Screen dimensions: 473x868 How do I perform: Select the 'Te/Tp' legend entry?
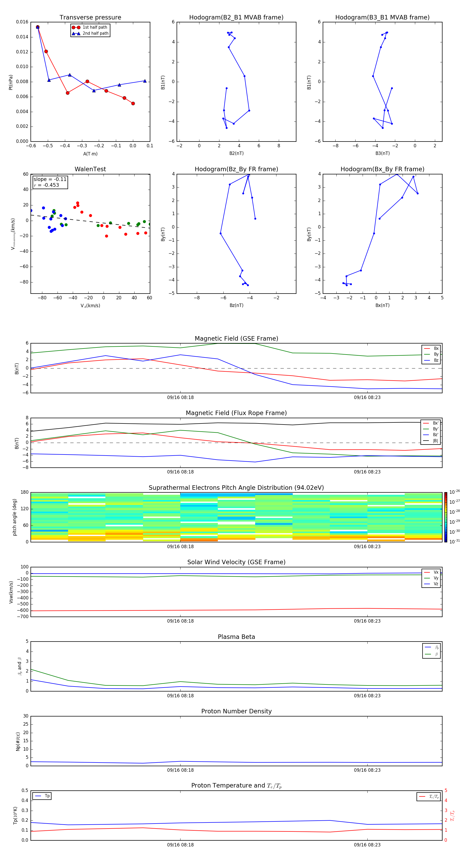pos(429,796)
